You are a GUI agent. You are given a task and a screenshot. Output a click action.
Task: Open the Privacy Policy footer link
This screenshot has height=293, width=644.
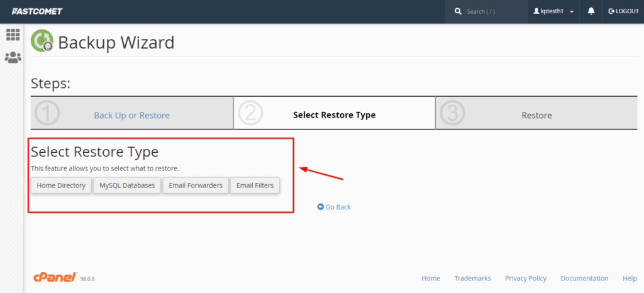click(x=525, y=278)
